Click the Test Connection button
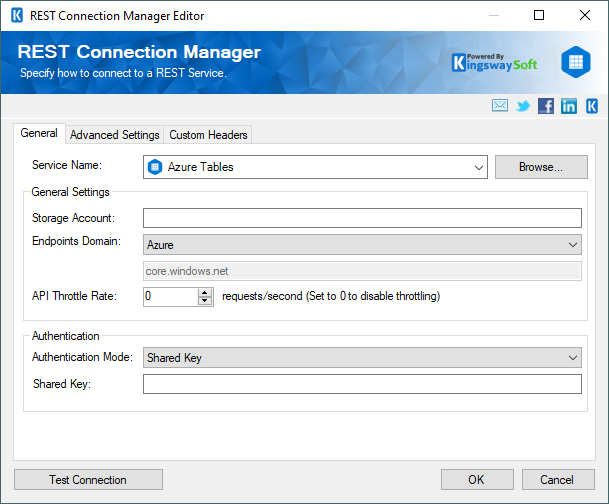This screenshot has width=609, height=504. pyautogui.click(x=88, y=480)
